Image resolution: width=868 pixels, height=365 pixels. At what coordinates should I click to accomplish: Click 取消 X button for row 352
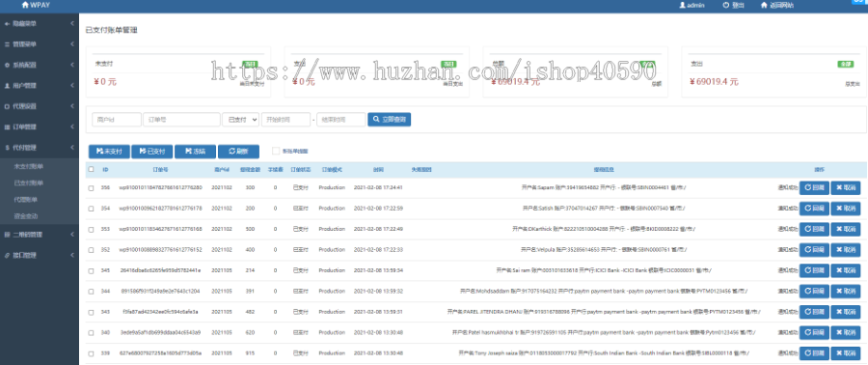(x=845, y=250)
